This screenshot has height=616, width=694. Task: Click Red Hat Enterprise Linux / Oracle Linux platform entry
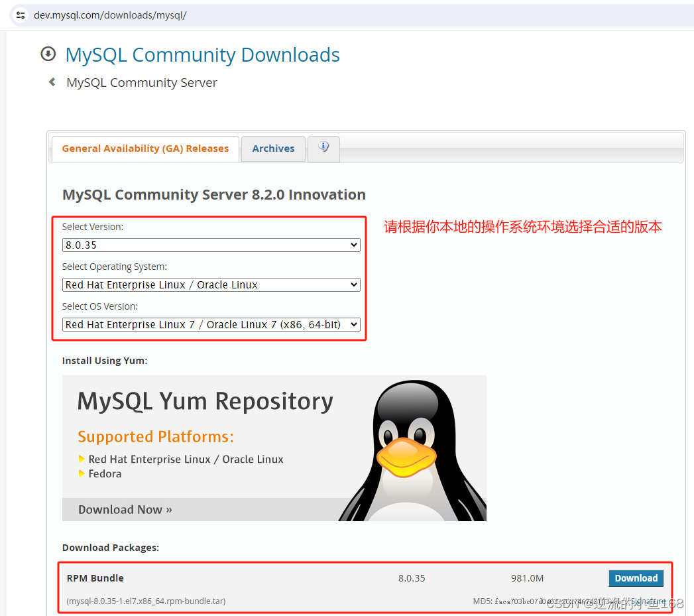pyautogui.click(x=186, y=460)
